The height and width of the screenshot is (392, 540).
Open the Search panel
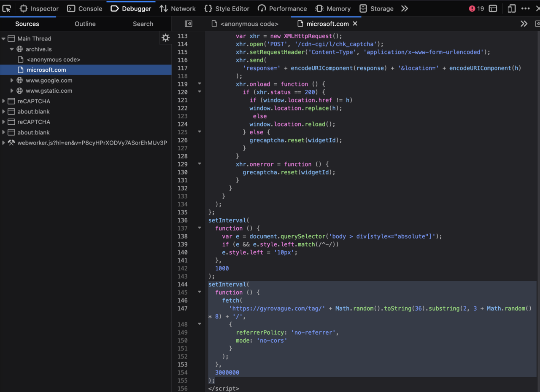[x=143, y=24]
